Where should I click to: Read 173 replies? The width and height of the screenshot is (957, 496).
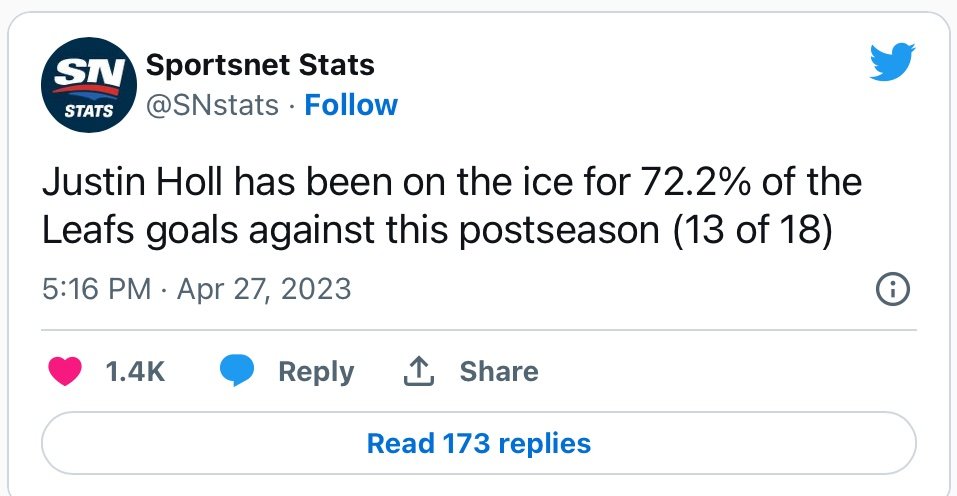click(478, 442)
